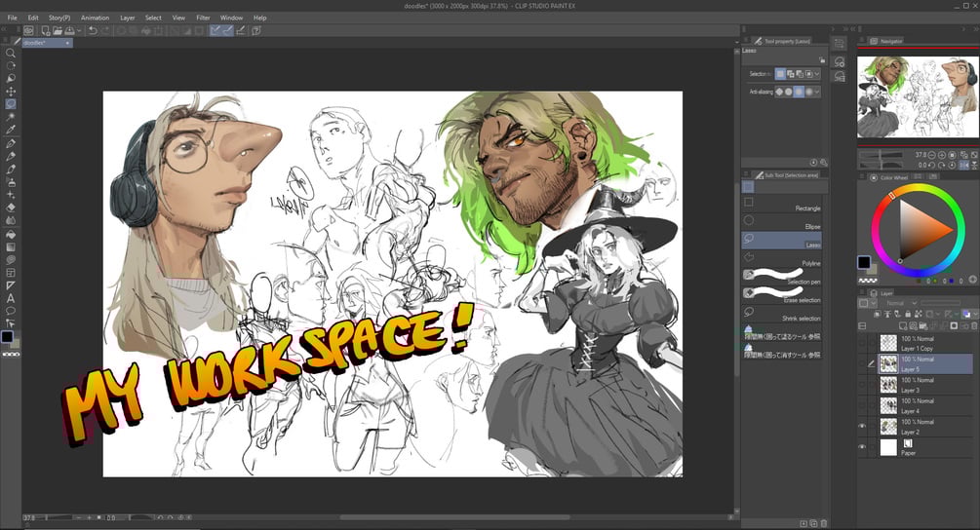Select the Eraser tool

click(x=11, y=208)
